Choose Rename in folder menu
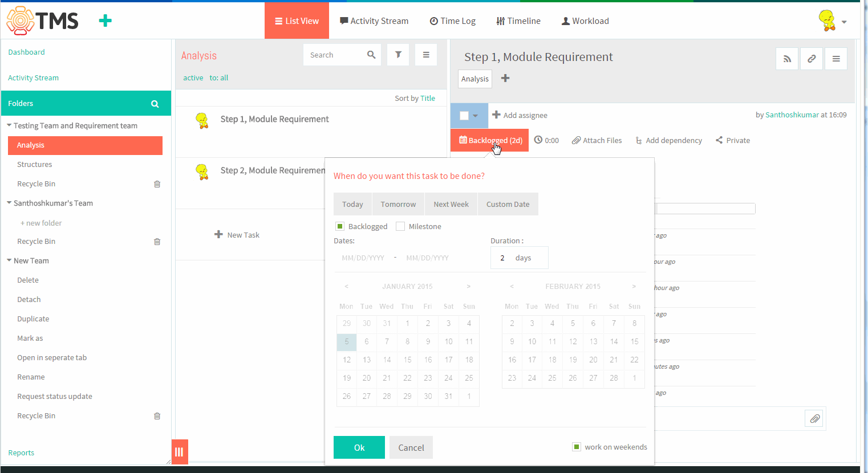The height and width of the screenshot is (473, 868). click(x=31, y=377)
